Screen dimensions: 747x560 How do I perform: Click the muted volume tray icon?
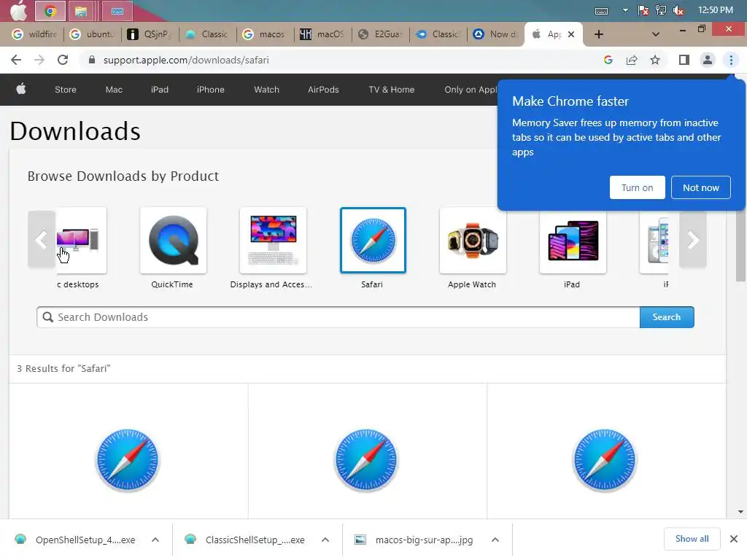coord(678,10)
